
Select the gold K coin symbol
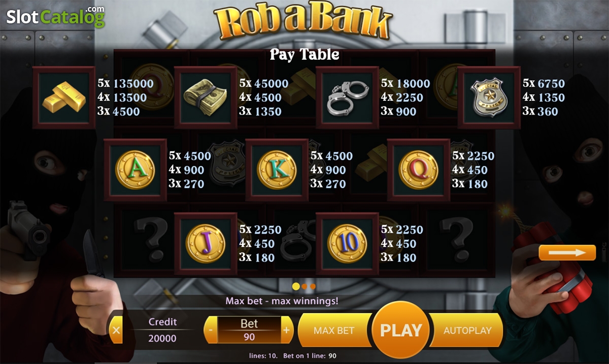pos(277,170)
